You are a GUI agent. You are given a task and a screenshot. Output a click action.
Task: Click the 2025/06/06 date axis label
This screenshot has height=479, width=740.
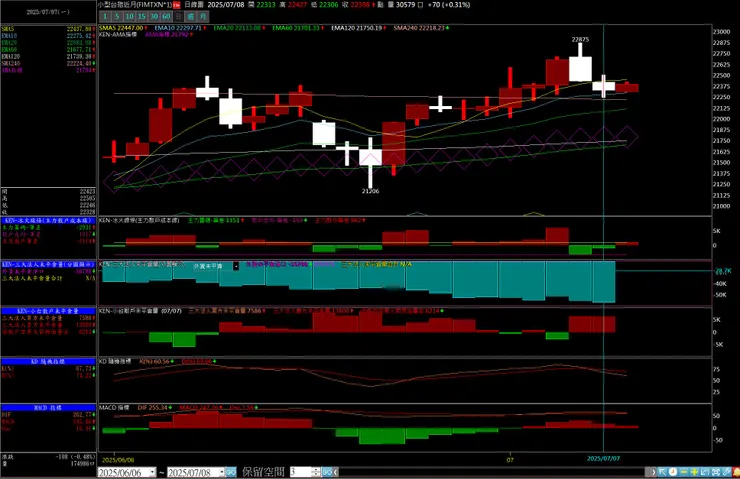coord(118,460)
